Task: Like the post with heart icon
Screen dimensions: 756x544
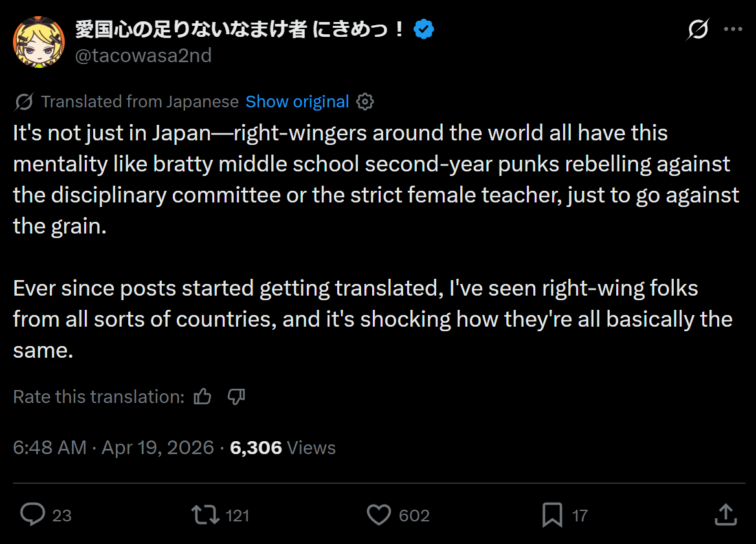Action: [379, 515]
